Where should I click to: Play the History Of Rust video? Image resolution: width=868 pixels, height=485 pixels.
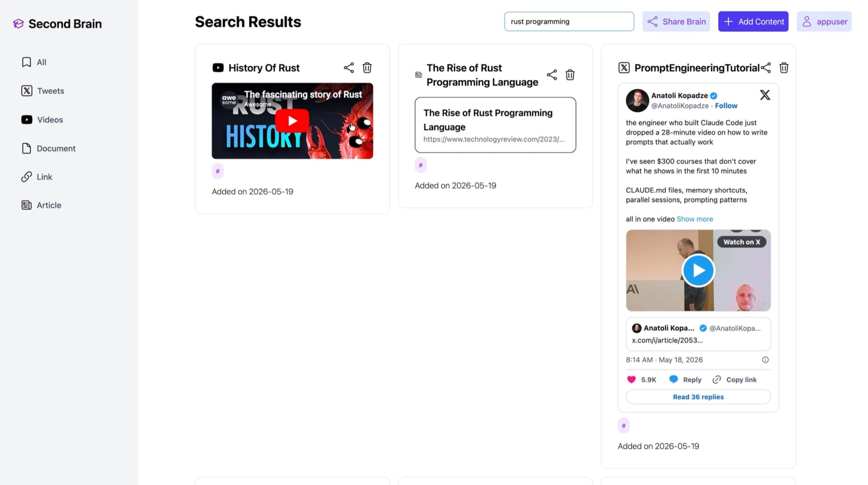[292, 121]
